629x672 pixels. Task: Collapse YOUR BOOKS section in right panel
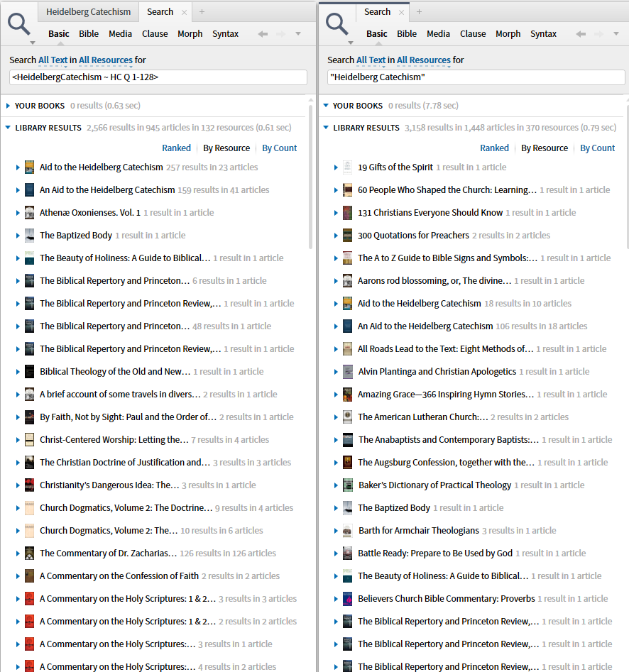326,106
